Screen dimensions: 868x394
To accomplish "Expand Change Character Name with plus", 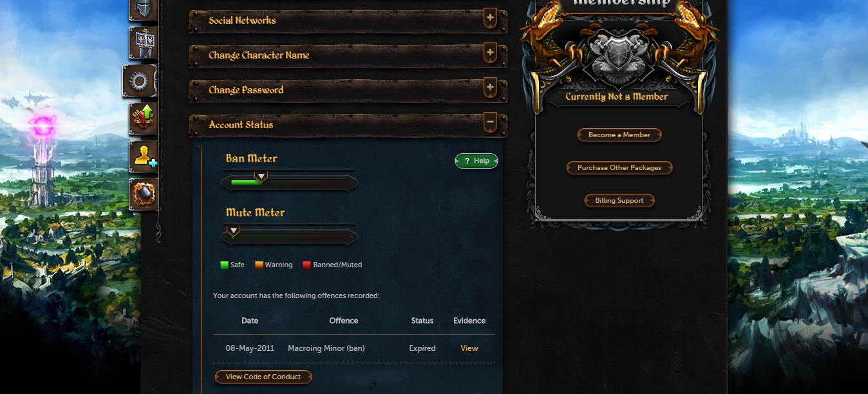I will 490,53.
